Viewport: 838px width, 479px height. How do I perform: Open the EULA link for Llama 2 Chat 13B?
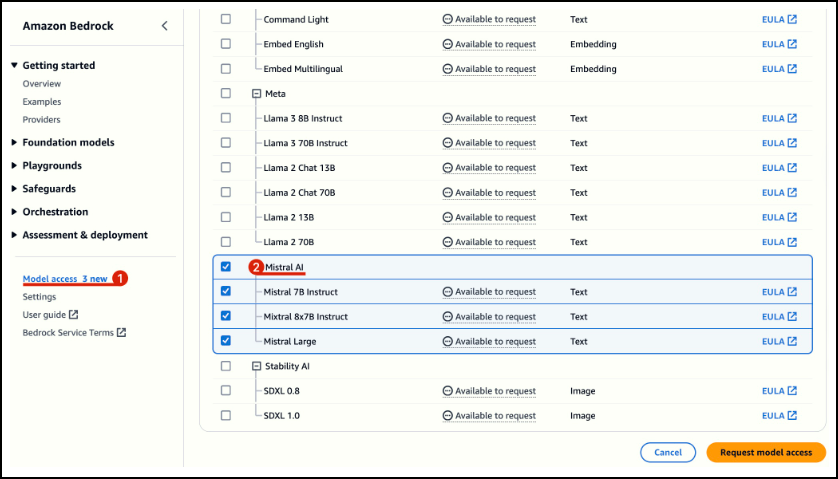[779, 168]
